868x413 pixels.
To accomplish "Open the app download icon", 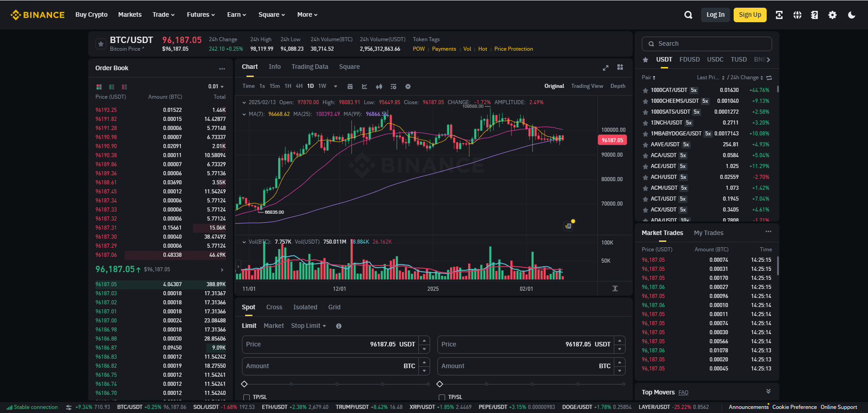I will coord(779,15).
